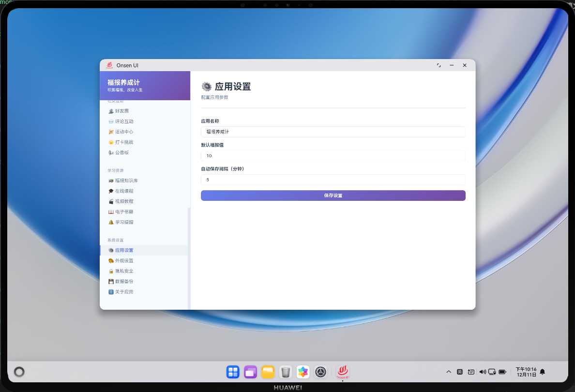Open 好友圈 from the sidebar
The height and width of the screenshot is (392, 575).
[x=123, y=111]
